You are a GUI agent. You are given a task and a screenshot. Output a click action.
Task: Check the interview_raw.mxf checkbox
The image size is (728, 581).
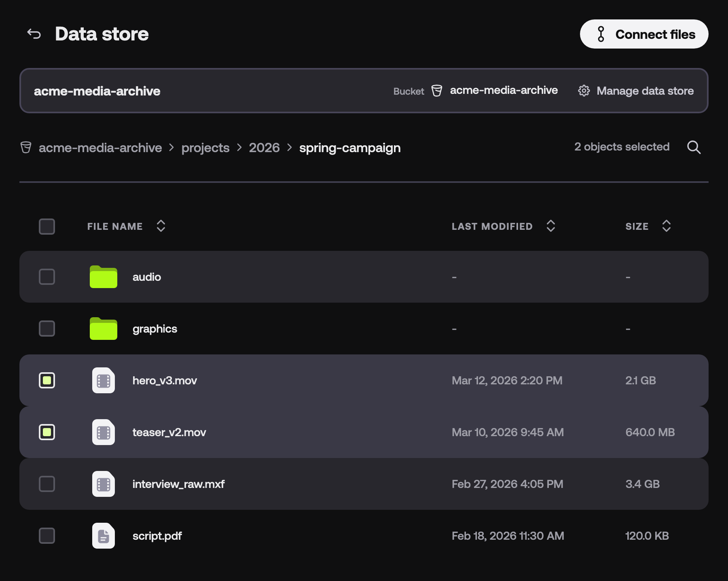[x=47, y=484]
